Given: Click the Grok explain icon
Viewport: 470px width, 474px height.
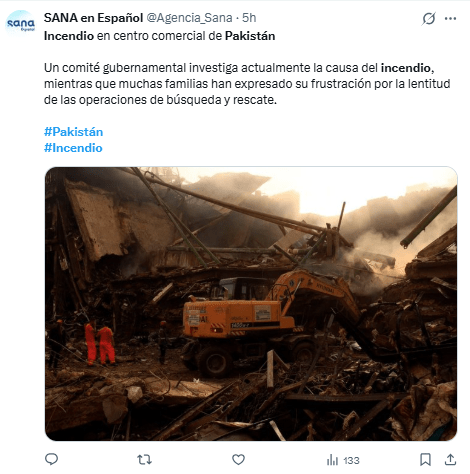Looking at the screenshot, I should [x=429, y=18].
